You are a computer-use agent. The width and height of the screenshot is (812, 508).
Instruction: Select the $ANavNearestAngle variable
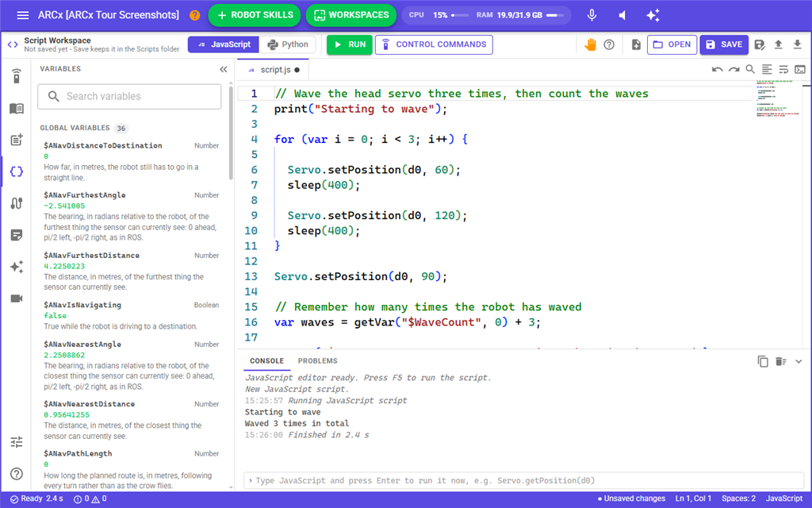click(x=132, y=365)
